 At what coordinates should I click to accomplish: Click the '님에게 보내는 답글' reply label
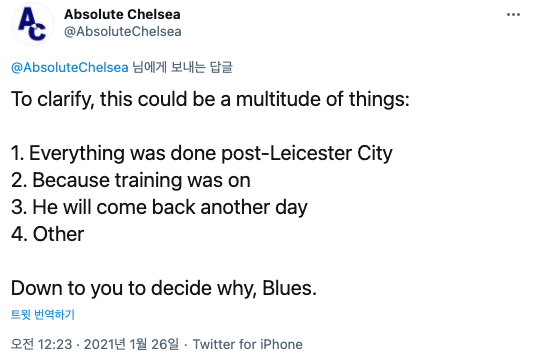(182, 67)
